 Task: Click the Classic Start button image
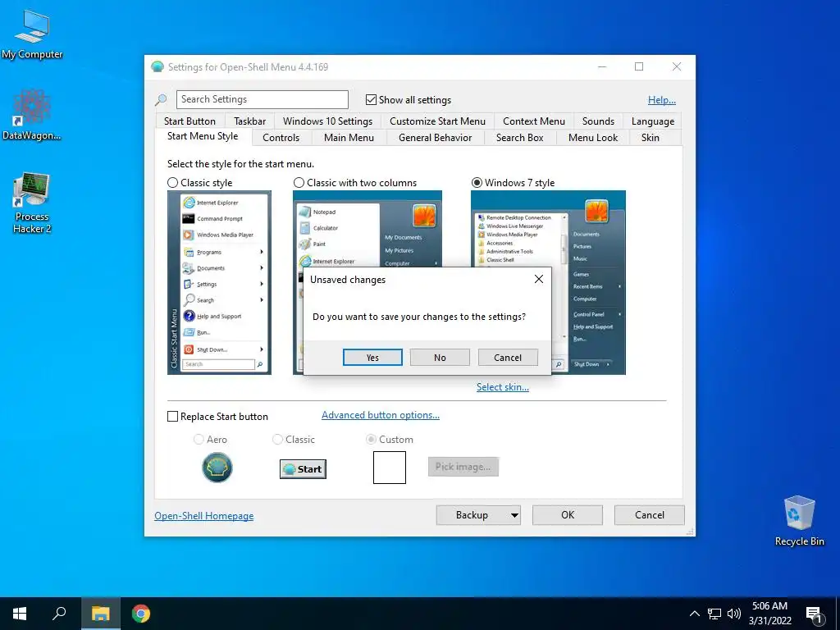coord(303,469)
